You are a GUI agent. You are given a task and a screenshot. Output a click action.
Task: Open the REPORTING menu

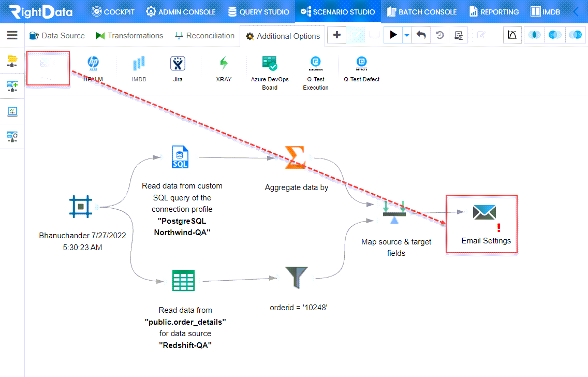[x=494, y=11]
